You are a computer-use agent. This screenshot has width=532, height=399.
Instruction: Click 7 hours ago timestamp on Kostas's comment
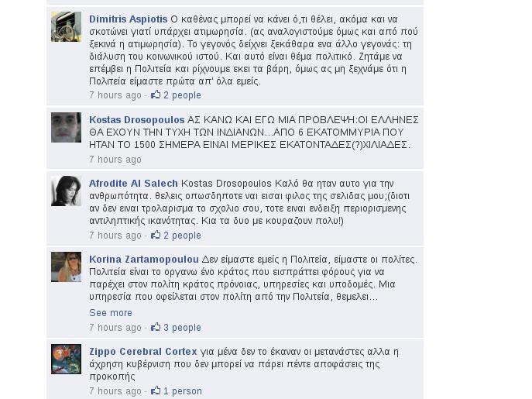[x=115, y=160]
